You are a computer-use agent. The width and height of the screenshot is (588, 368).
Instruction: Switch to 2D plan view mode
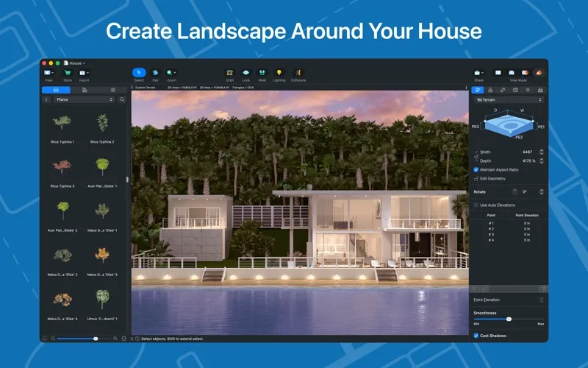coord(498,73)
